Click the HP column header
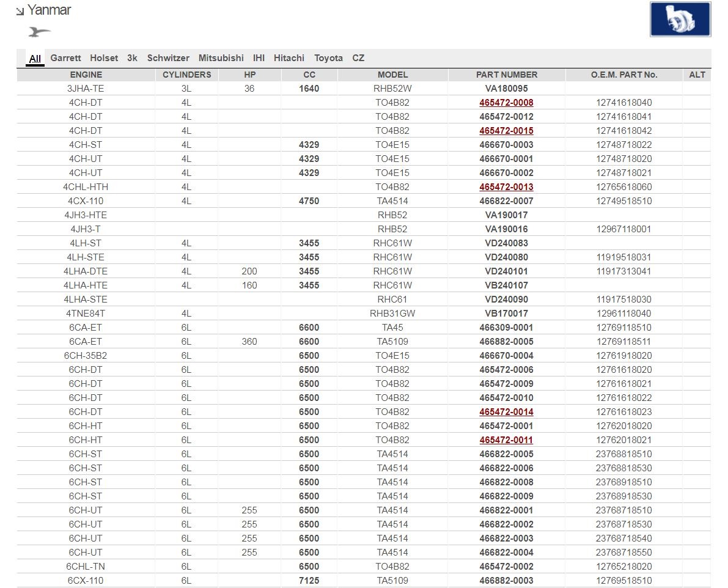The width and height of the screenshot is (728, 588). click(x=250, y=75)
